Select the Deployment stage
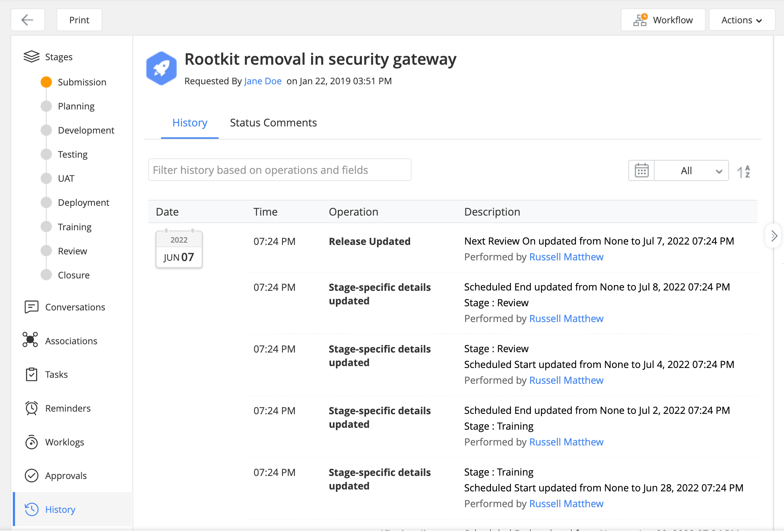Image resolution: width=784 pixels, height=532 pixels. [83, 202]
